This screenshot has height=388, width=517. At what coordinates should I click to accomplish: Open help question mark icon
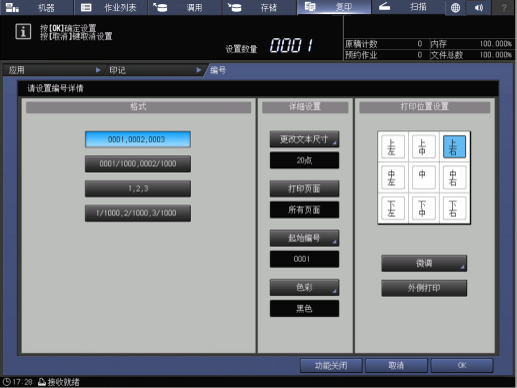[504, 8]
